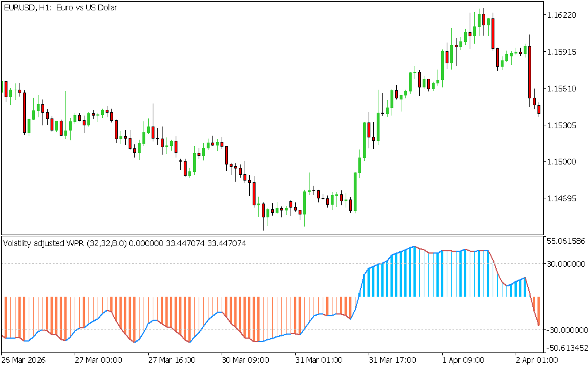Select the 1.15610 price level label
This screenshot has height=368, width=588.
pyautogui.click(x=566, y=89)
